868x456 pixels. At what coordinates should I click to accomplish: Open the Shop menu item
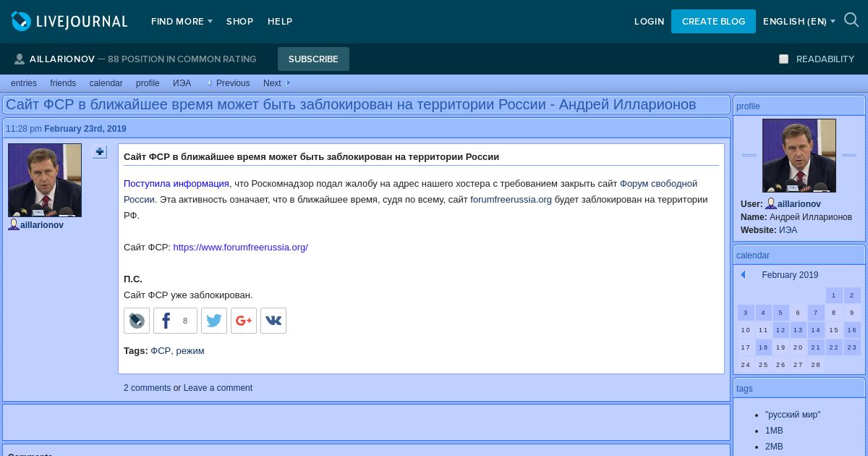point(239,22)
